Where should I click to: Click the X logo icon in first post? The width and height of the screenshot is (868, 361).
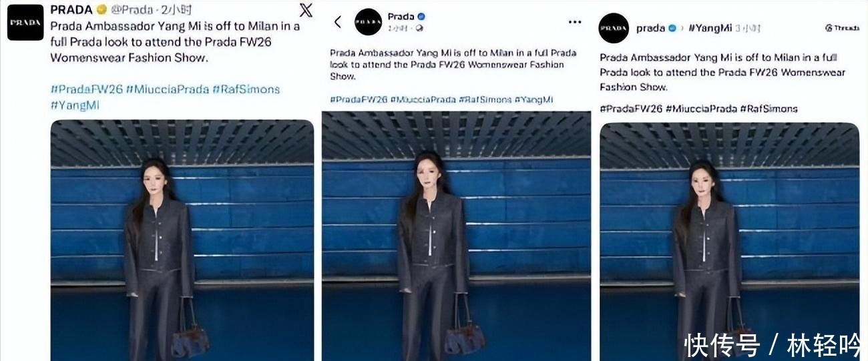pyautogui.click(x=305, y=10)
